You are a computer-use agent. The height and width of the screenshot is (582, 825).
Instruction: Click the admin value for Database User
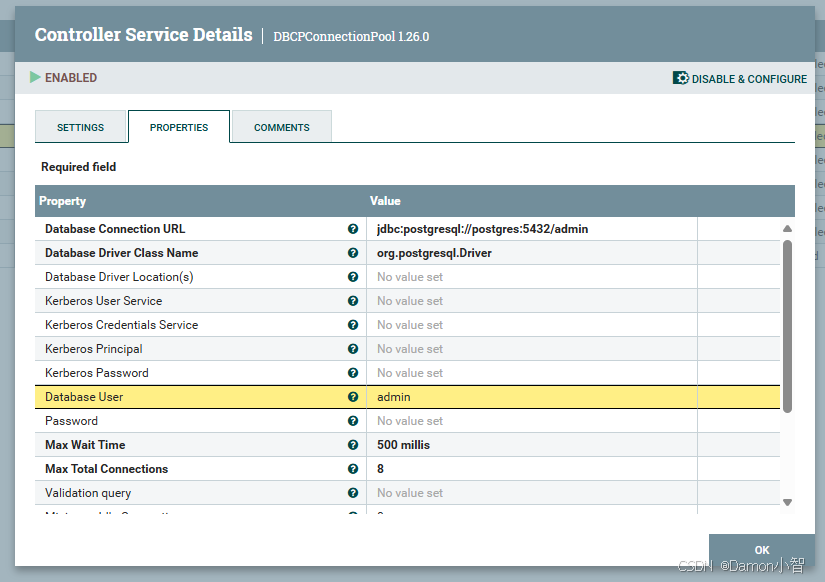click(x=394, y=397)
